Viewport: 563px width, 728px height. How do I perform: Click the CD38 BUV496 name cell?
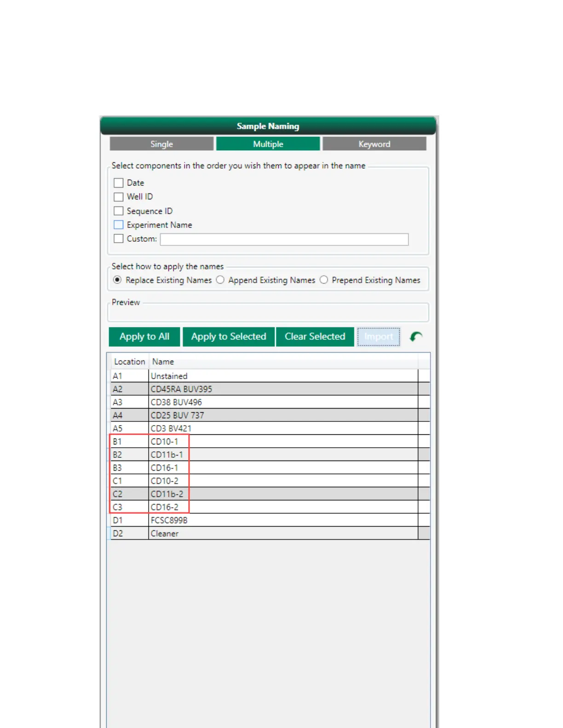(x=283, y=402)
